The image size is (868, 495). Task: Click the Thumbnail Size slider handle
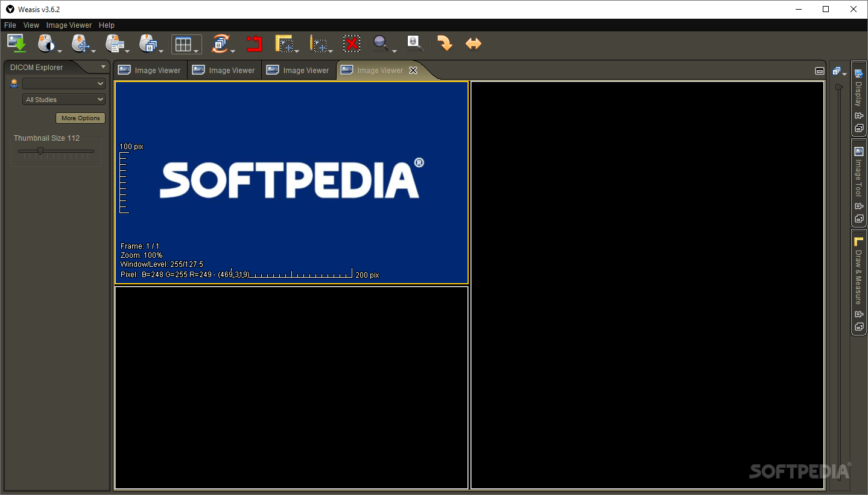[x=40, y=151]
